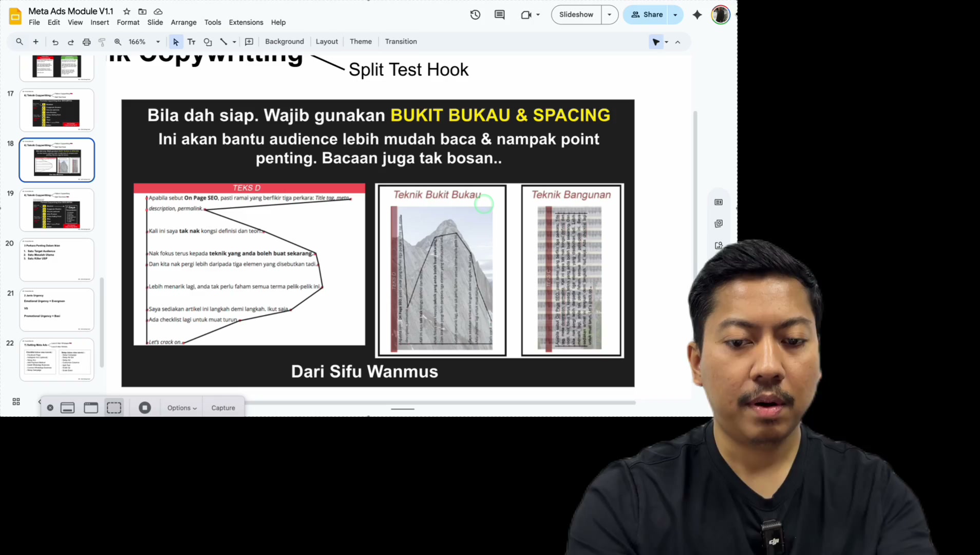Open the grid view icon
The height and width of the screenshot is (555, 980).
(x=16, y=401)
